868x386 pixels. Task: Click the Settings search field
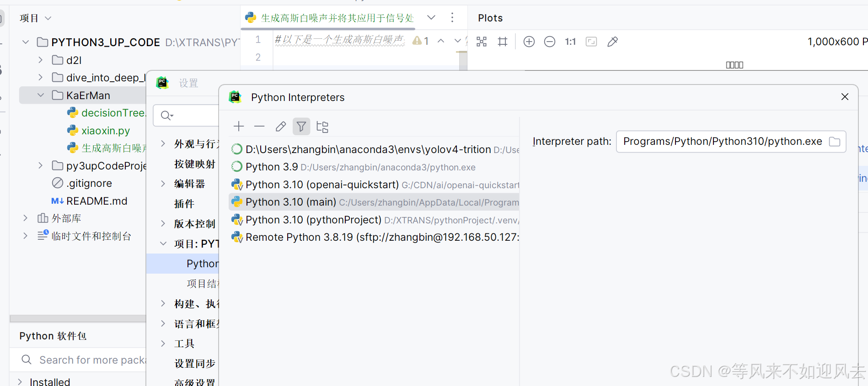click(x=187, y=116)
